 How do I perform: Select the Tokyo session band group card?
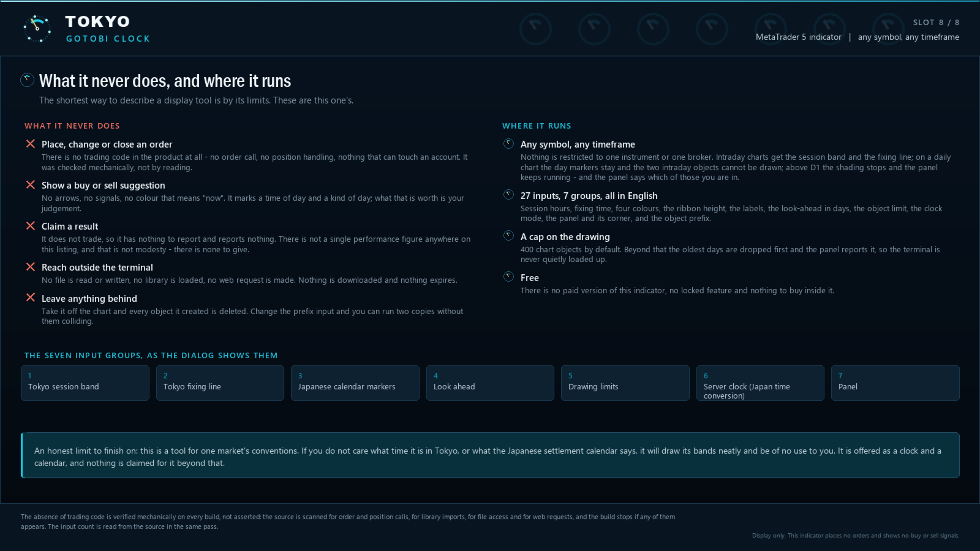[x=85, y=383]
